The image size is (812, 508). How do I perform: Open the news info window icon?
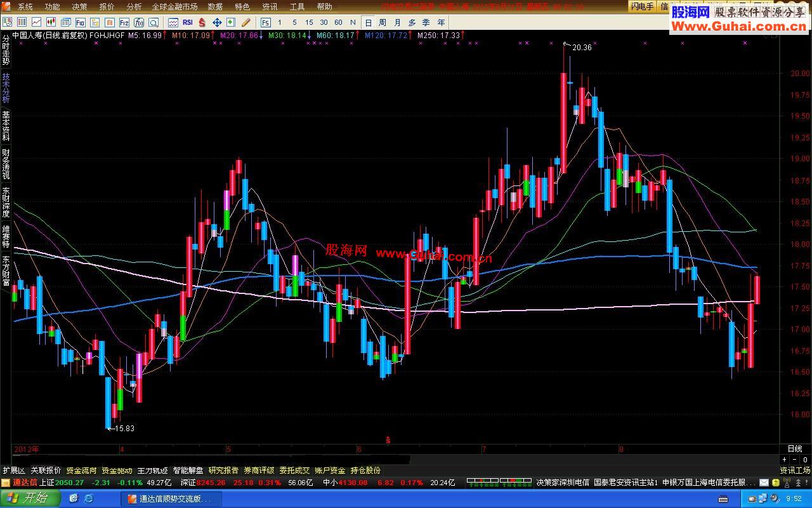pyautogui.click(x=65, y=22)
